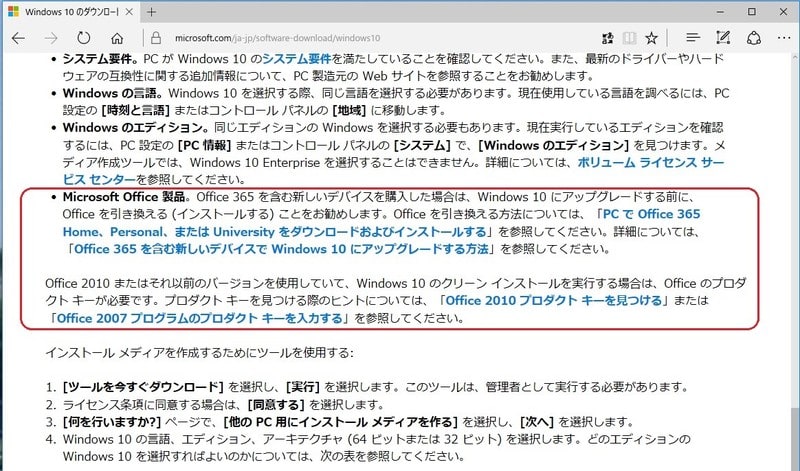Open the システム要件 link
800x471 pixels.
coord(296,59)
